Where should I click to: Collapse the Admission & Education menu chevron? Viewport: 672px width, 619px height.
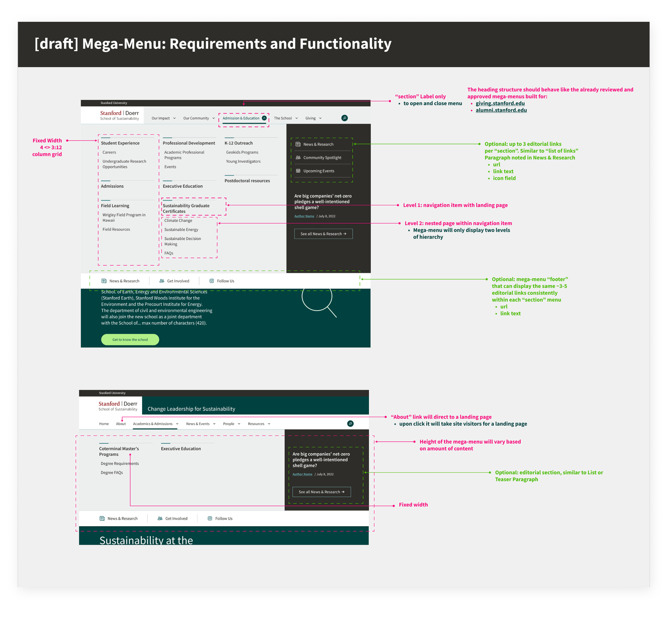coord(264,118)
